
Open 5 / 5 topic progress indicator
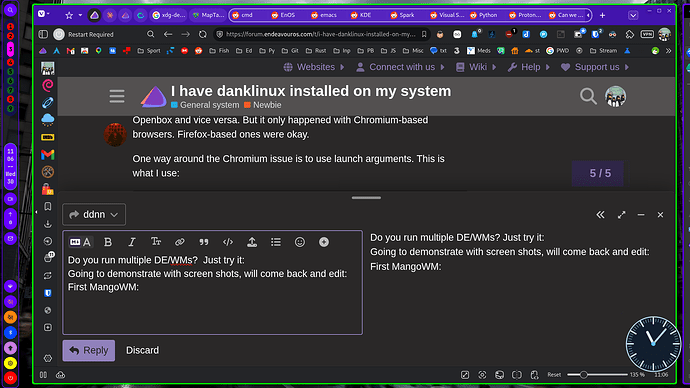(x=598, y=173)
